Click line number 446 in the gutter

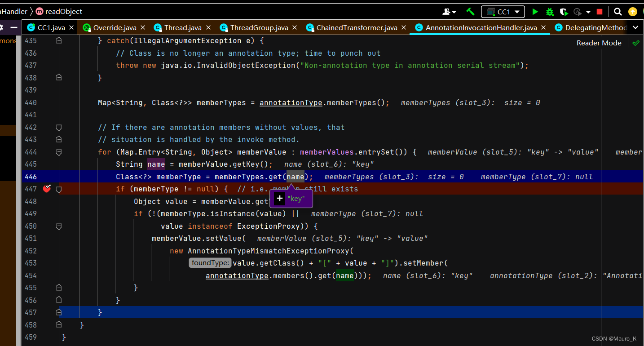(x=31, y=177)
